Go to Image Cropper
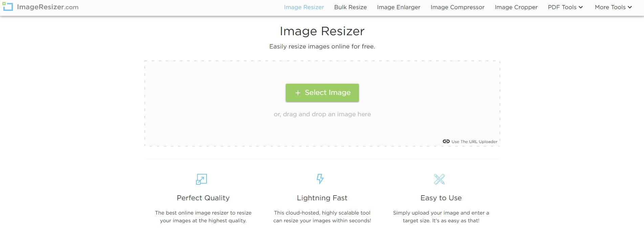 516,7
